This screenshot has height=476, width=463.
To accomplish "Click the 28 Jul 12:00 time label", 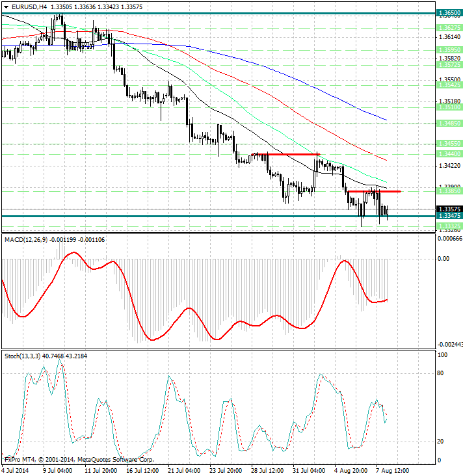I will coord(267,471).
